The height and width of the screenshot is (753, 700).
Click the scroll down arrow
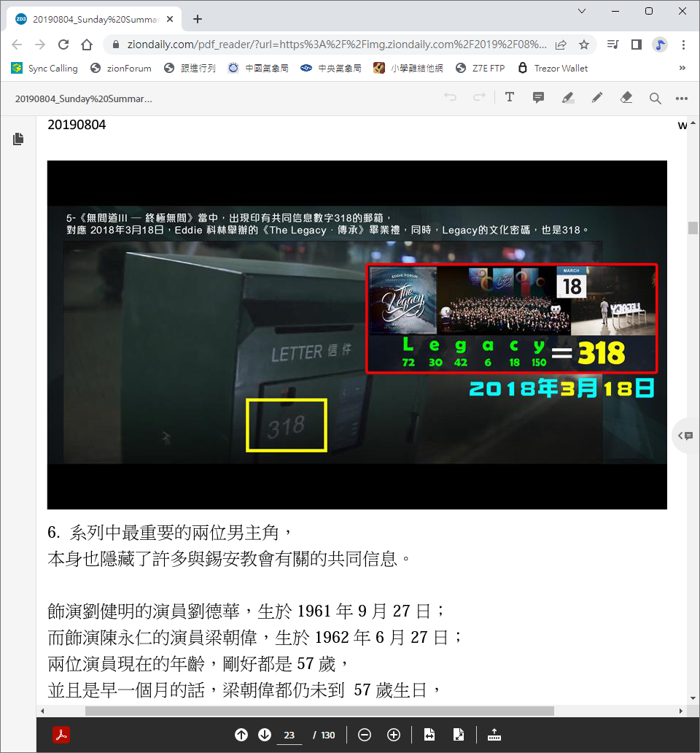[x=693, y=698]
